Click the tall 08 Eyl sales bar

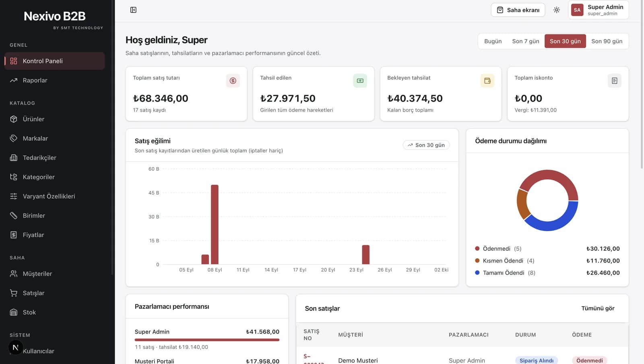[x=215, y=224]
